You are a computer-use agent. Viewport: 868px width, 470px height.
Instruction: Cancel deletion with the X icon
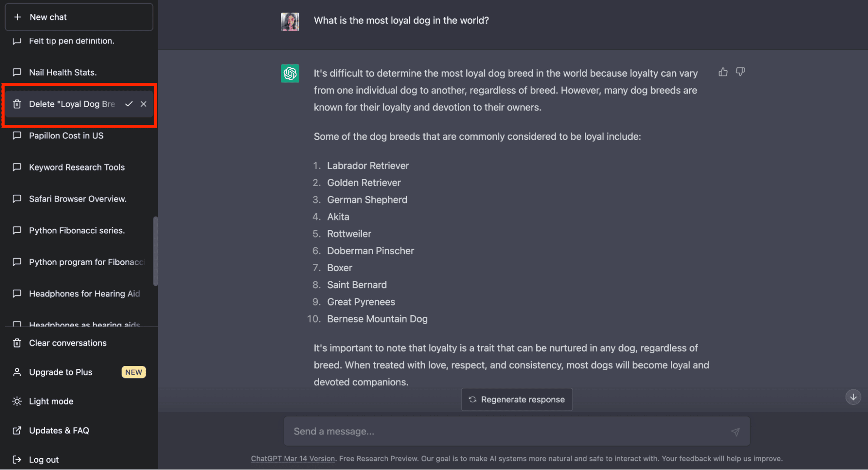(143, 104)
